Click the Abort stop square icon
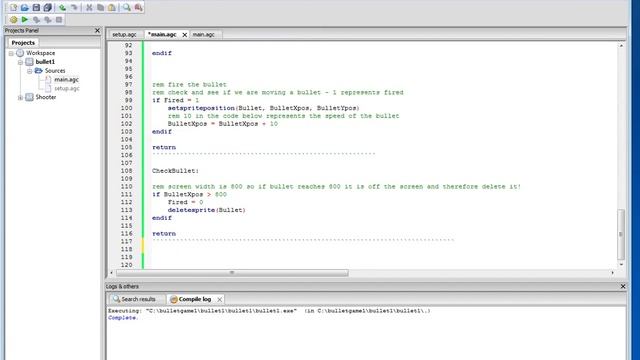The height and width of the screenshot is (360, 640). point(59,19)
